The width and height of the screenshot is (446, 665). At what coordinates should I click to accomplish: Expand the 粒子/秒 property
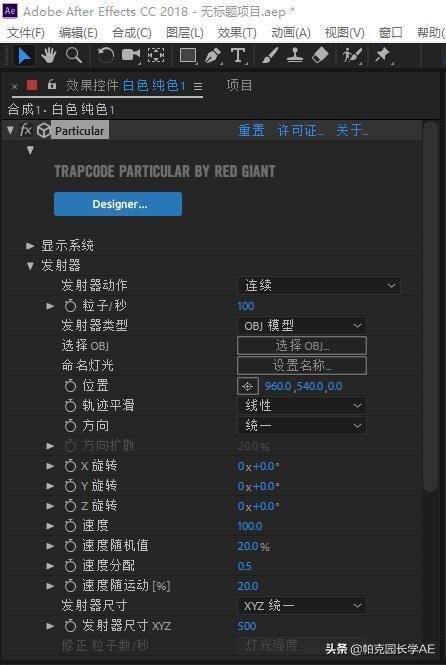coord(50,306)
